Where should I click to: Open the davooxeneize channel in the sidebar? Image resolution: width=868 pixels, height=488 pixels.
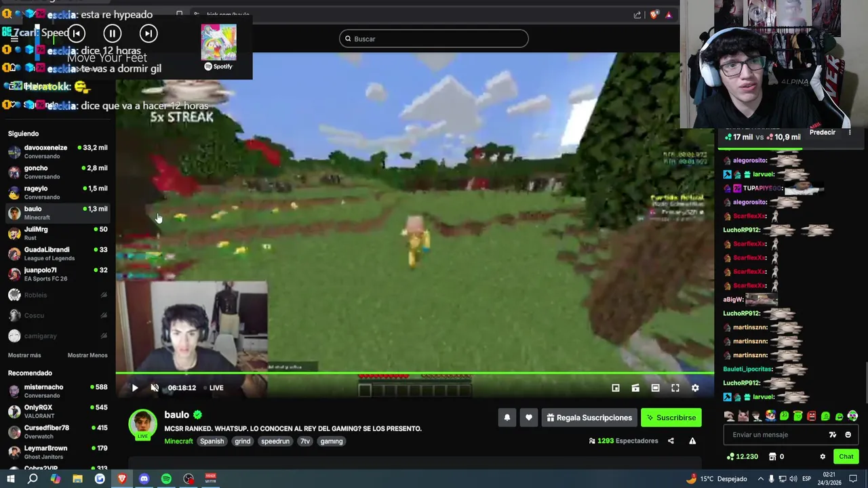tap(58, 151)
